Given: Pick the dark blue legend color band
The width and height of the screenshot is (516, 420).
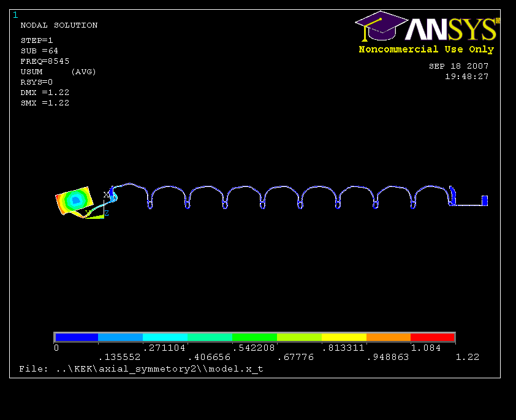Looking at the screenshot, I should (77, 337).
